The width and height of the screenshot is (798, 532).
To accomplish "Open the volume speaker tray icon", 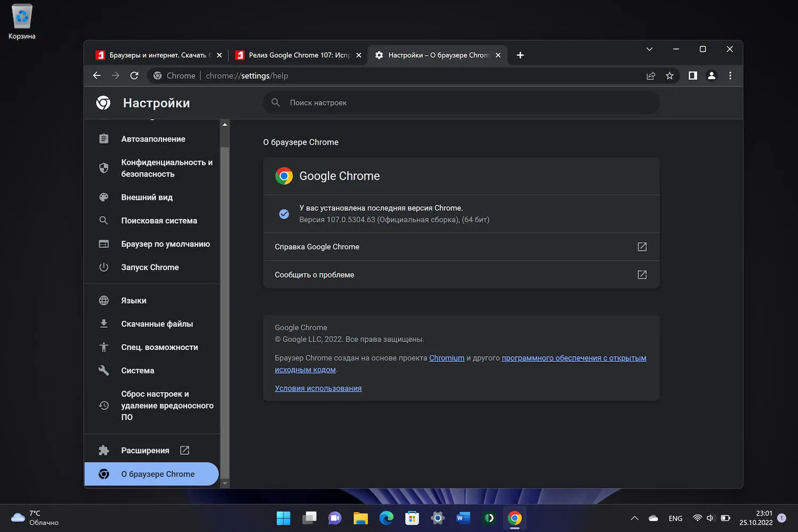I will 711,518.
